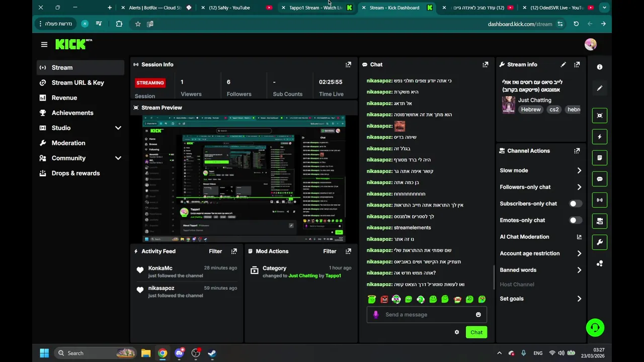The image size is (644, 362).
Task: Toggle the video camera widget icon
Action: coord(600,221)
